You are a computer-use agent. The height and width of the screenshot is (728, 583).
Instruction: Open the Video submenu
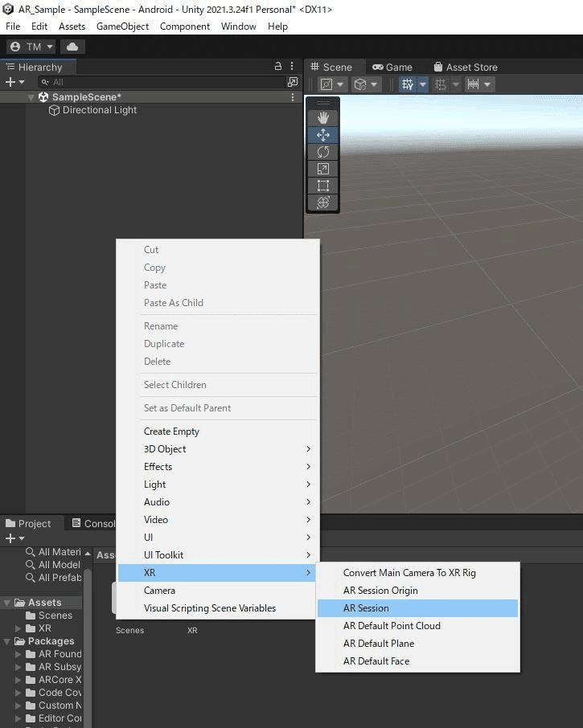[x=217, y=520]
